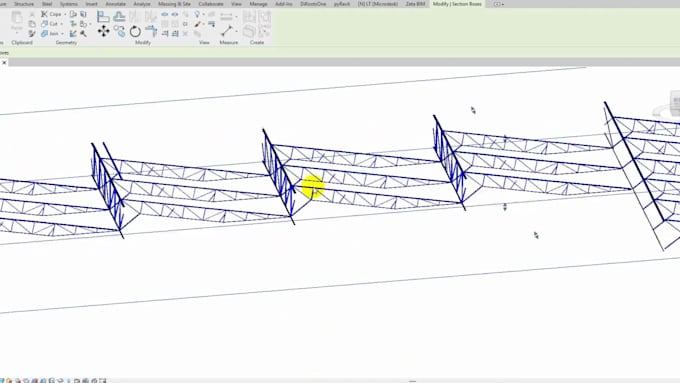This screenshot has height=383, width=680.
Task: Click the Measure panel label
Action: pyautogui.click(x=229, y=43)
